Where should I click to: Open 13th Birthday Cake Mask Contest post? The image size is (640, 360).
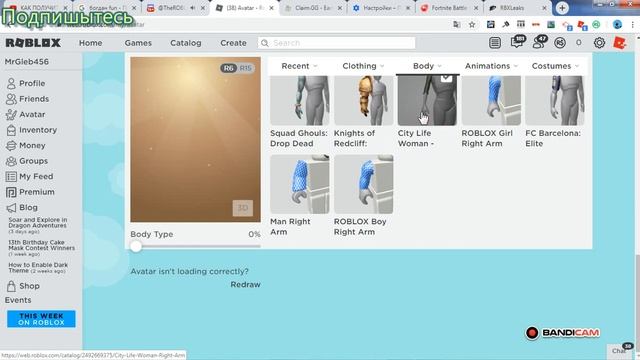(x=41, y=248)
